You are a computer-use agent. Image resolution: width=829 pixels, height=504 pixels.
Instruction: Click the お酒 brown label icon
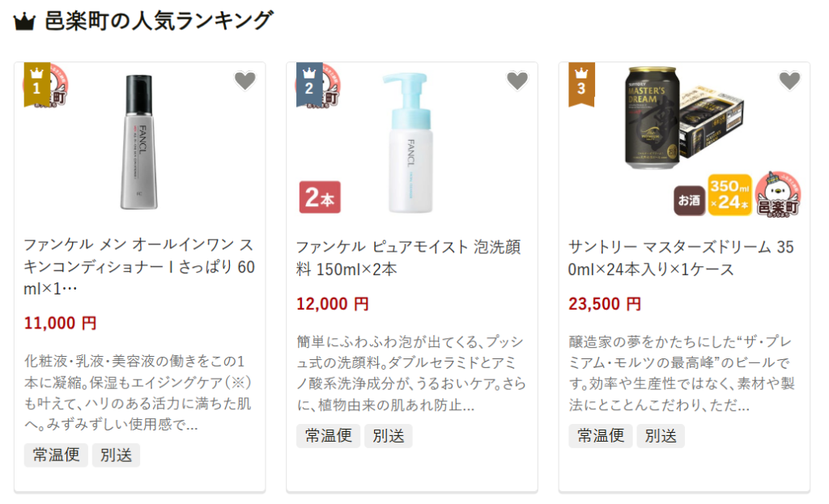tap(690, 201)
